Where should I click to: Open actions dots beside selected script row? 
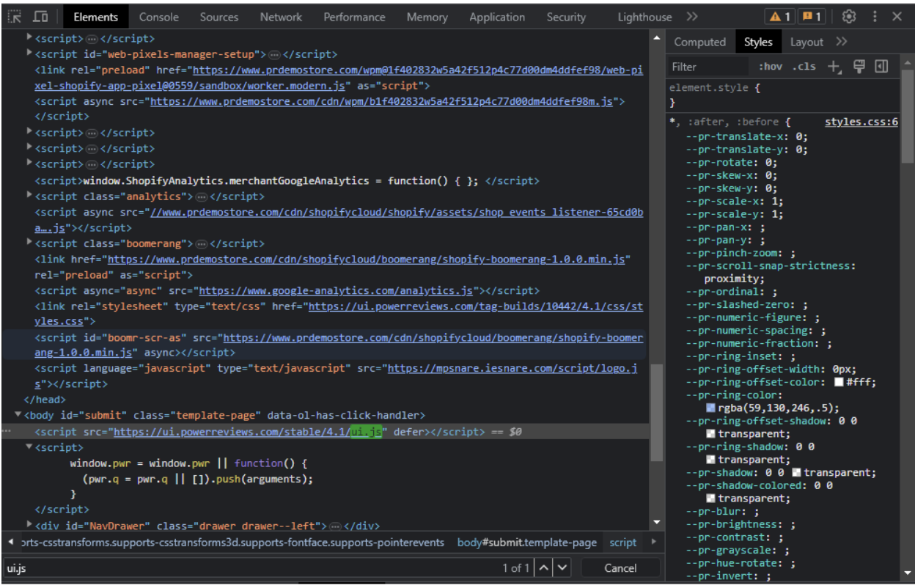pyautogui.click(x=7, y=432)
